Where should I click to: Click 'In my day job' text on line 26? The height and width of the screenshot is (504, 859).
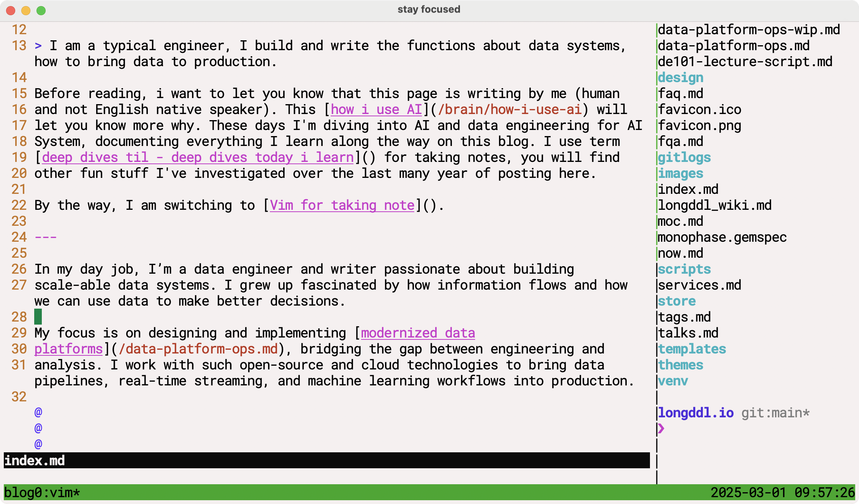coord(84,269)
